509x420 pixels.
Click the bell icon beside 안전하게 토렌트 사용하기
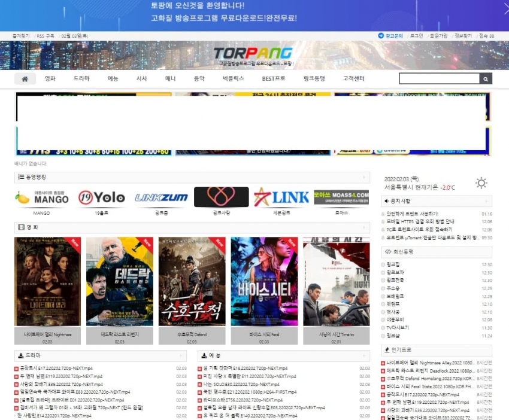pyautogui.click(x=383, y=214)
